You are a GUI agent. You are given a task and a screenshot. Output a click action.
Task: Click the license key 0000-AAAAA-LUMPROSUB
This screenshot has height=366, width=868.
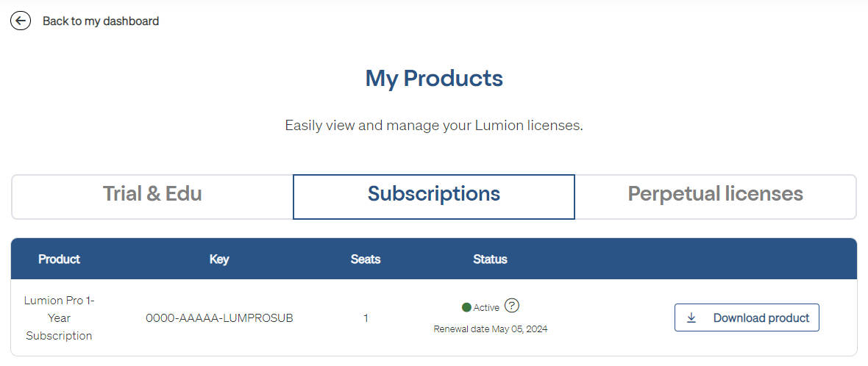tap(219, 318)
